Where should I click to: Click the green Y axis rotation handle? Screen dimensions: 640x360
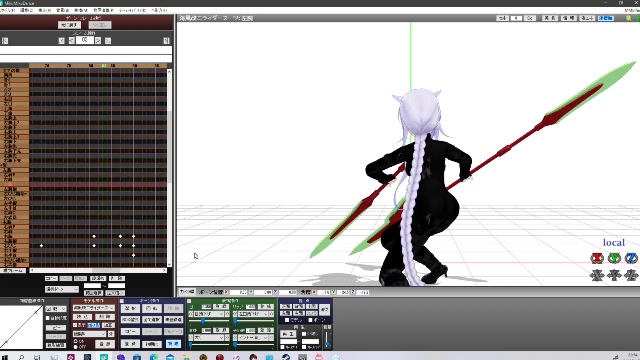coord(614,258)
